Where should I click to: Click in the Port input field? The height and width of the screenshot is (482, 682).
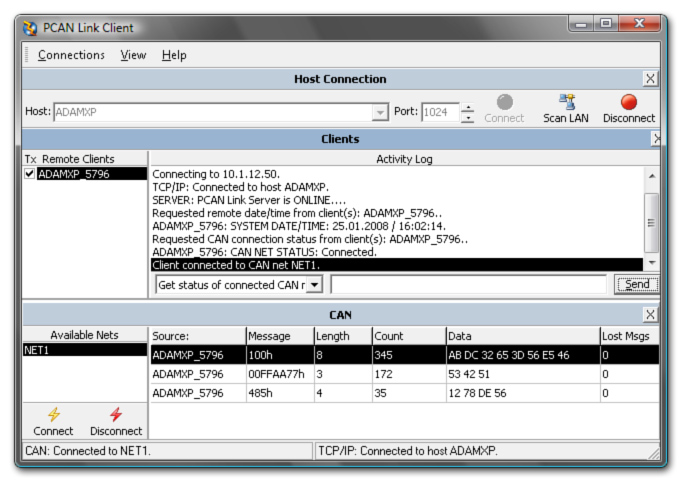coord(440,113)
